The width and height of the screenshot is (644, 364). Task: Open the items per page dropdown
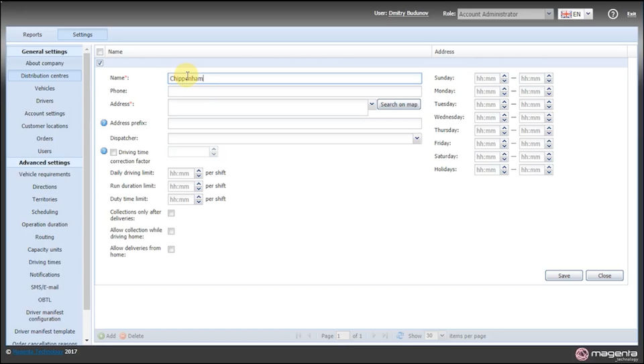click(442, 336)
